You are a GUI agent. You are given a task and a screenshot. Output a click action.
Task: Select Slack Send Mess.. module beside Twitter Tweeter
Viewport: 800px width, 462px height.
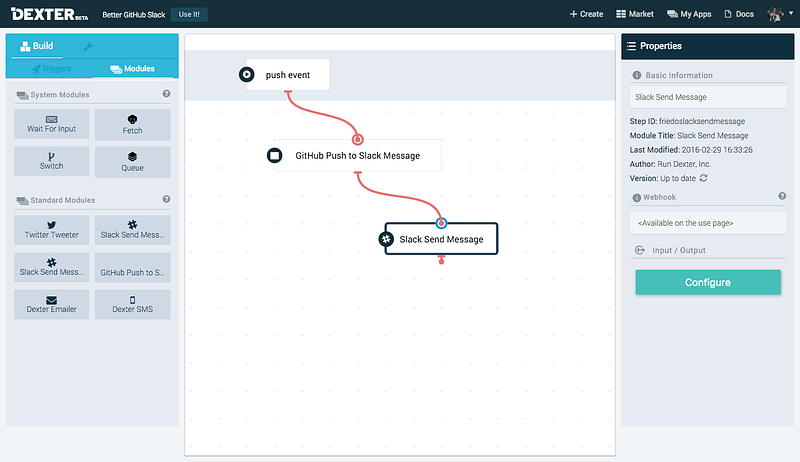[133, 230]
